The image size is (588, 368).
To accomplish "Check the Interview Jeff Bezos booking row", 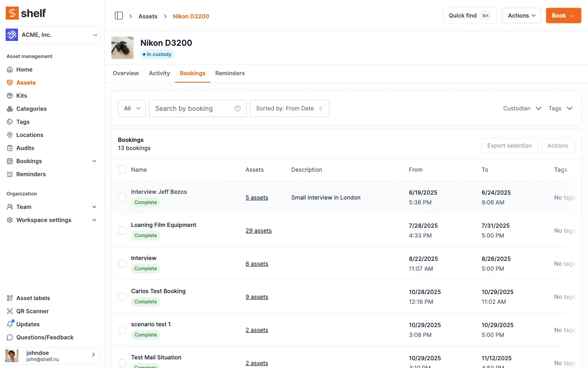I will click(x=122, y=197).
